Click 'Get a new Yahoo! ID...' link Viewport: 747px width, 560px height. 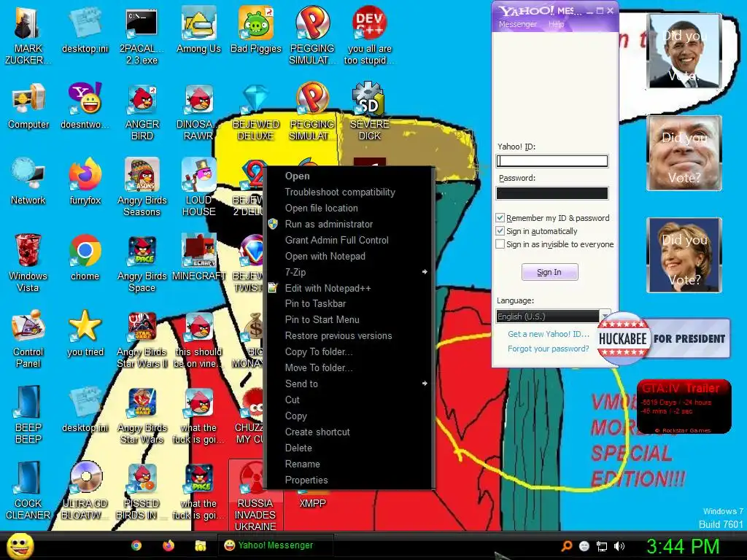click(x=549, y=334)
